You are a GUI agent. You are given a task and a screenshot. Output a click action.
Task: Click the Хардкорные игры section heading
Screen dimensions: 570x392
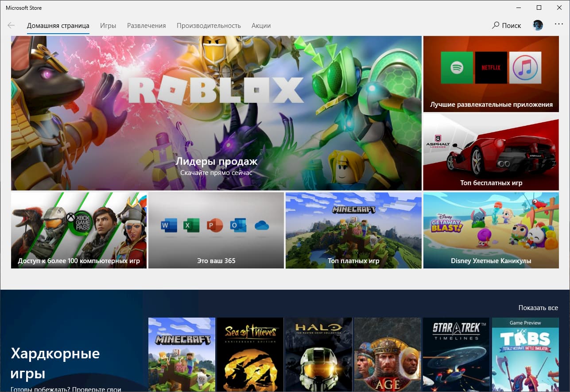pyautogui.click(x=55, y=363)
